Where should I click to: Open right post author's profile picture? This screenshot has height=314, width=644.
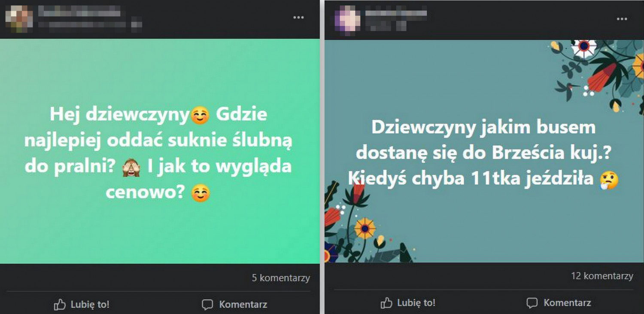click(348, 18)
